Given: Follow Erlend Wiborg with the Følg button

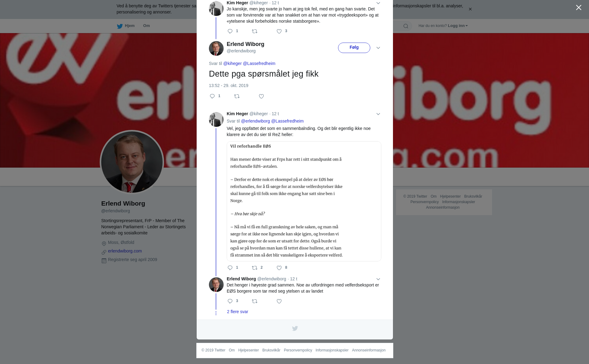Looking at the screenshot, I should [x=354, y=48].
